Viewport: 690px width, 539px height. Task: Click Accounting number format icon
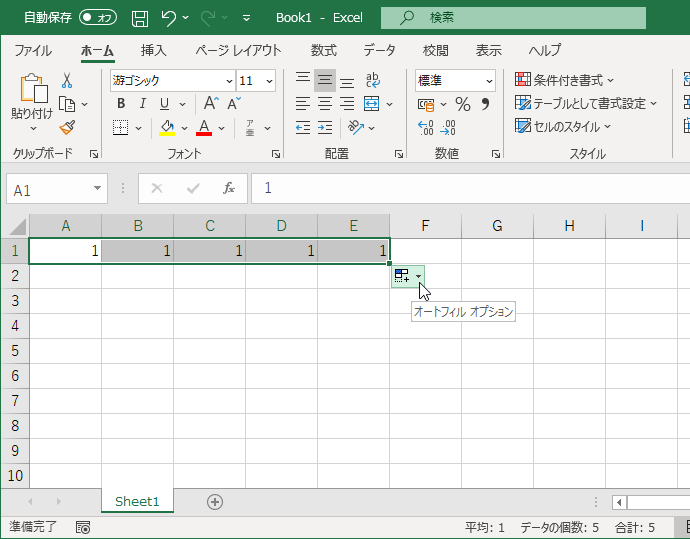click(426, 105)
